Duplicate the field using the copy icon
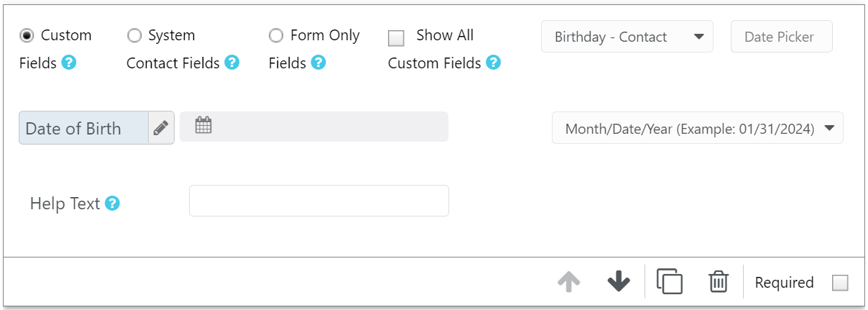Image resolution: width=868 pixels, height=310 pixels. (670, 281)
